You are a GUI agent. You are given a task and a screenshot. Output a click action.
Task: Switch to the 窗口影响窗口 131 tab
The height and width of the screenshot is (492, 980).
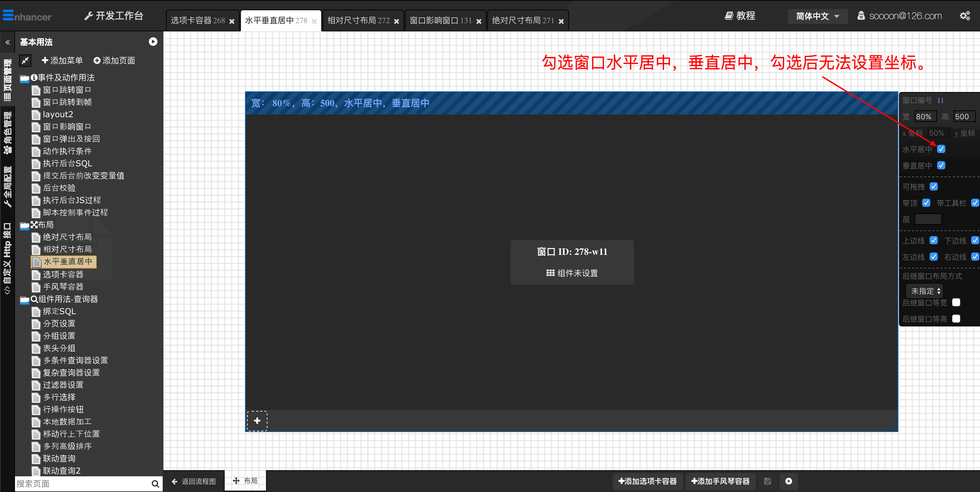(441, 20)
